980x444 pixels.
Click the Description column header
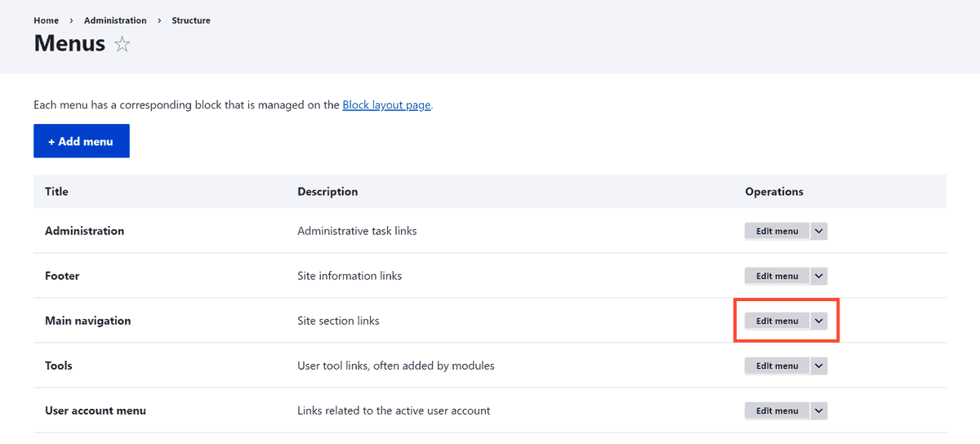[x=327, y=192]
